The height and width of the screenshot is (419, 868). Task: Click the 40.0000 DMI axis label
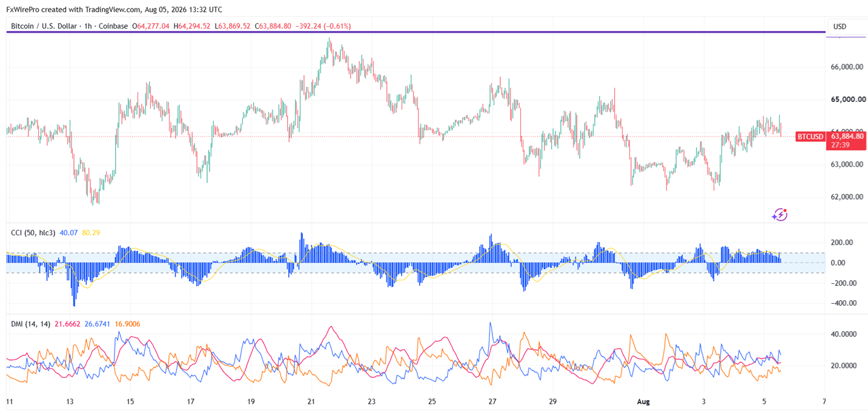845,334
